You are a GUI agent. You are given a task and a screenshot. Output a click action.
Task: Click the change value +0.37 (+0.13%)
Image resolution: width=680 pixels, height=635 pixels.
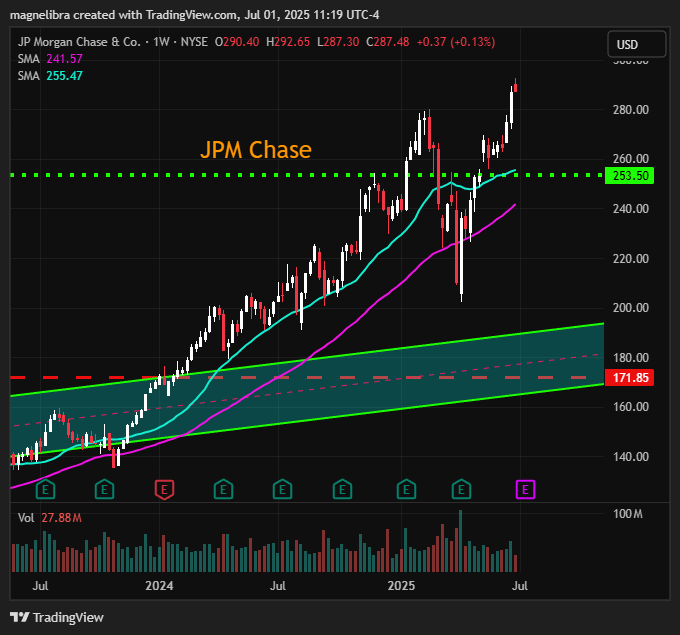(456, 42)
